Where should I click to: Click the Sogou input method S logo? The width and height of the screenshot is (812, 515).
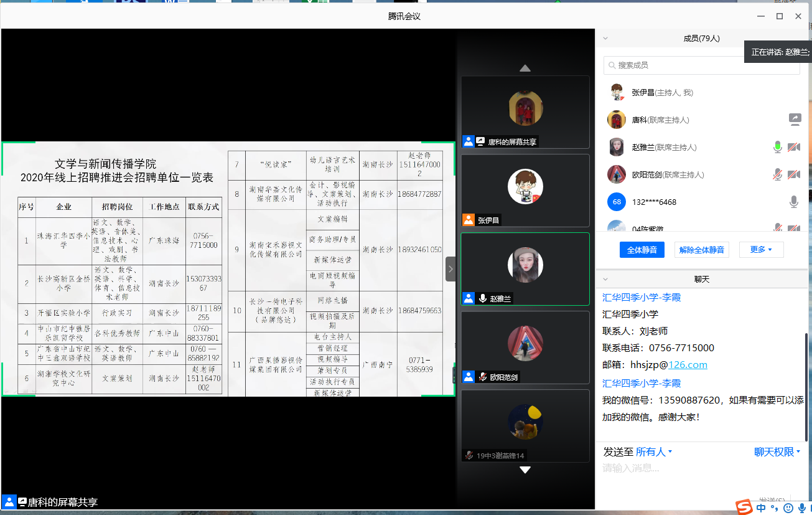[x=744, y=508]
